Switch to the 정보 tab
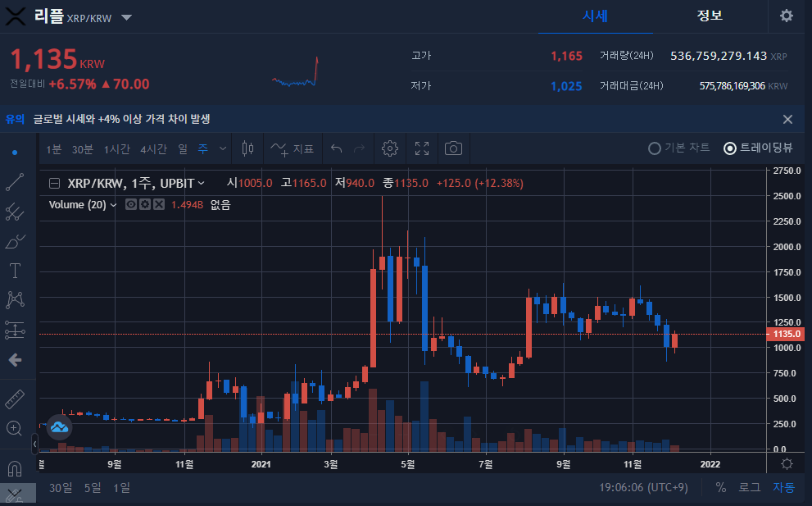Viewport: 812px width, 506px height. pos(710,16)
